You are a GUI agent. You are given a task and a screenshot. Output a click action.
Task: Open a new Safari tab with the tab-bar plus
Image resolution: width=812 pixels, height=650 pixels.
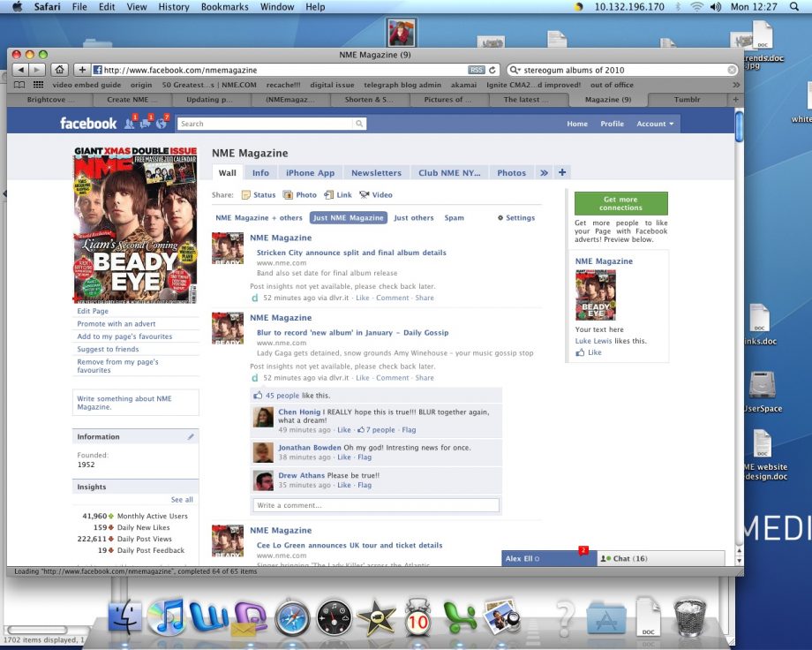click(735, 99)
